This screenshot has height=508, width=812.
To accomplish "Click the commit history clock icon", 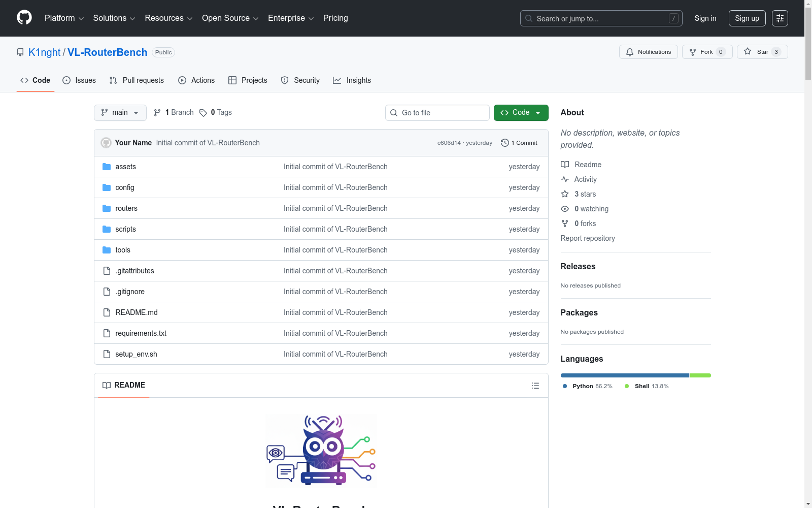I will tap(504, 143).
